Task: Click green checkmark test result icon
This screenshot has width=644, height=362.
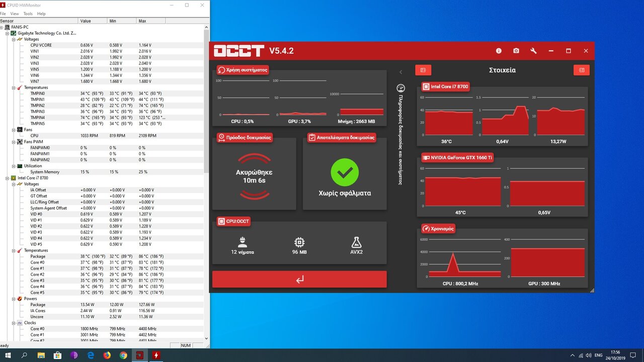Action: (x=345, y=172)
